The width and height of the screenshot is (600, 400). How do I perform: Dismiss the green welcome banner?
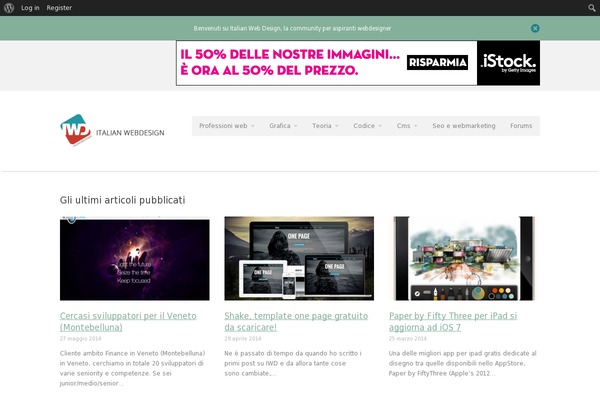click(x=535, y=29)
